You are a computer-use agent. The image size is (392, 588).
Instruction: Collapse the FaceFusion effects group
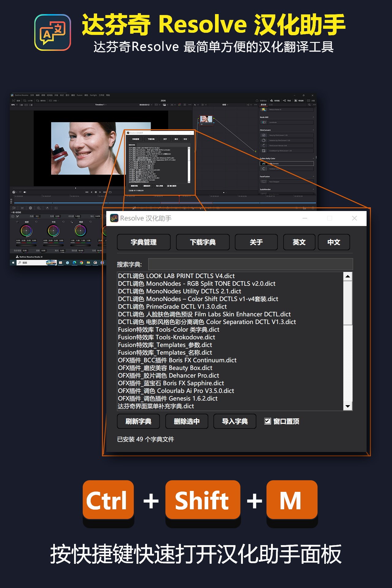(x=313, y=177)
